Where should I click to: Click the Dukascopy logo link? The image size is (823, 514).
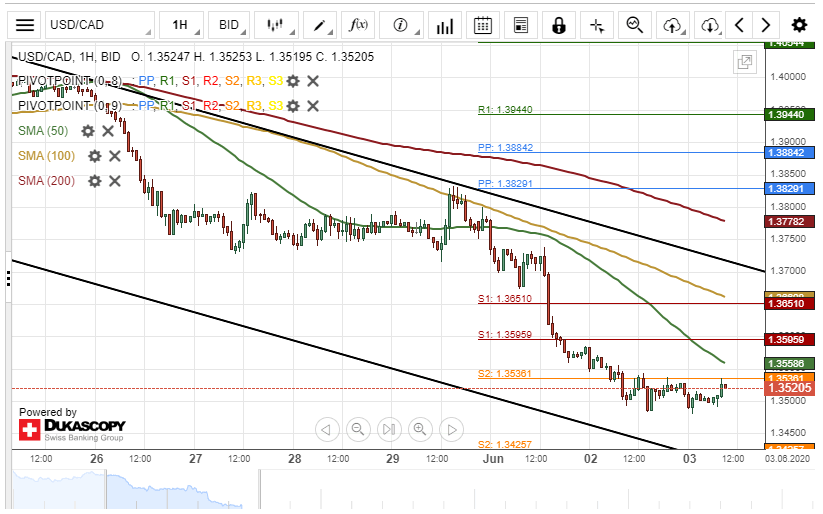point(71,429)
